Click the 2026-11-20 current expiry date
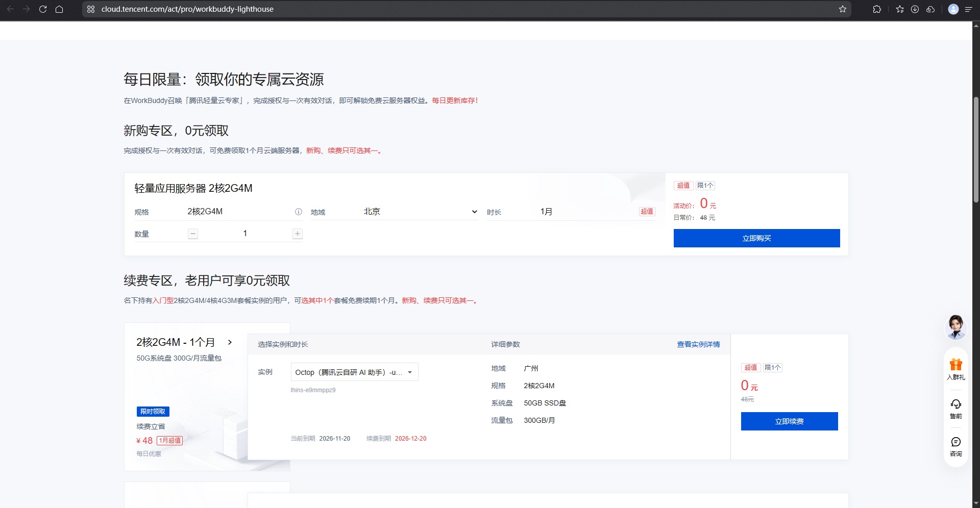This screenshot has height=508, width=980. [334, 439]
